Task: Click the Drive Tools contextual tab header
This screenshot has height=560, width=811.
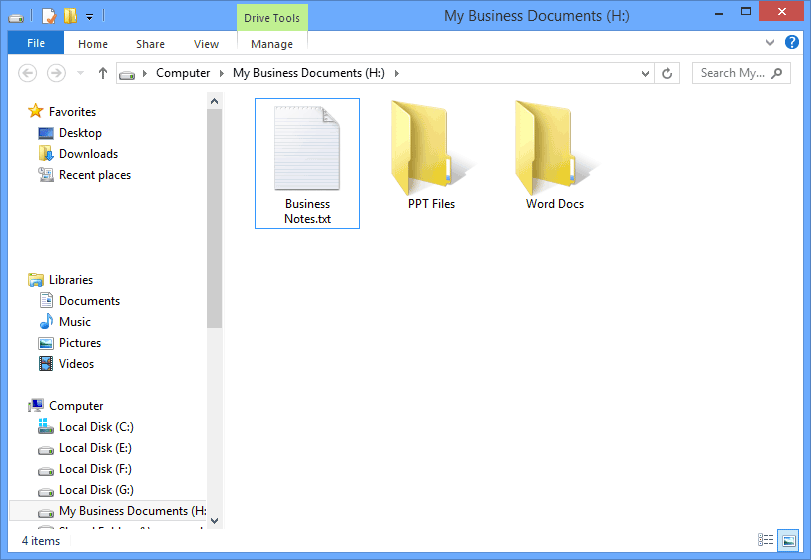Action: pos(272,18)
